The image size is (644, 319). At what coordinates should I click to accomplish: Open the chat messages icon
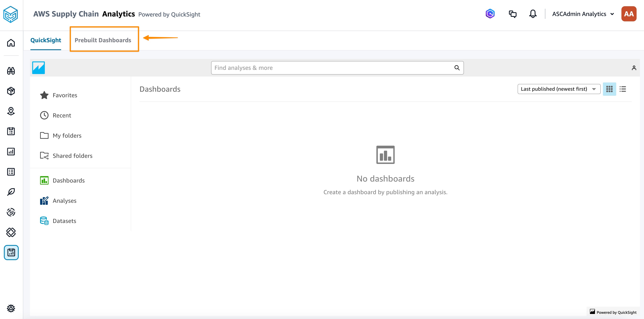point(513,14)
